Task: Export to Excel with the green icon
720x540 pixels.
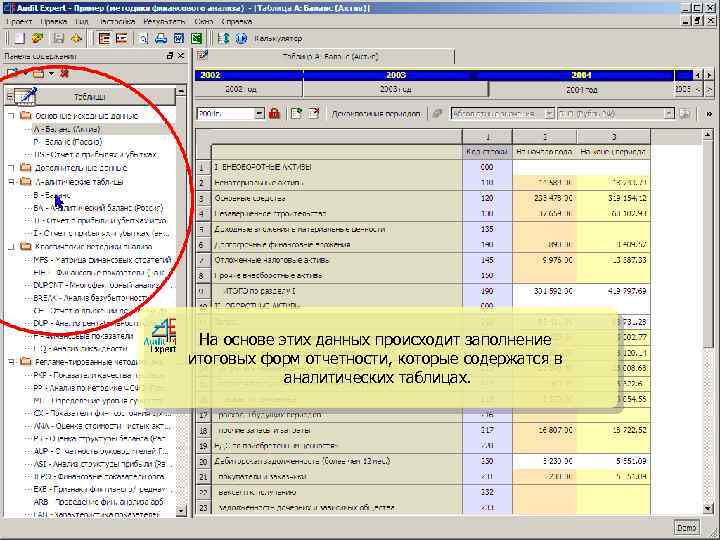Action: point(197,39)
